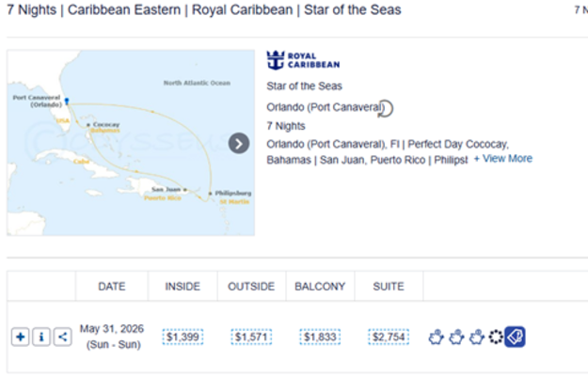Image resolution: width=588 pixels, height=376 pixels.
Task: Advance map image with the right arrow
Action: pyautogui.click(x=239, y=143)
